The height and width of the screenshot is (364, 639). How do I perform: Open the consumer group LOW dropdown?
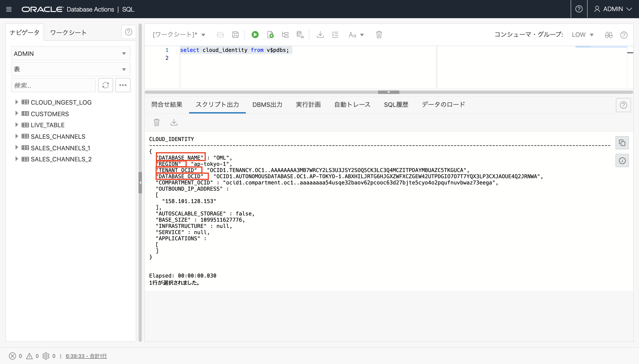point(583,35)
